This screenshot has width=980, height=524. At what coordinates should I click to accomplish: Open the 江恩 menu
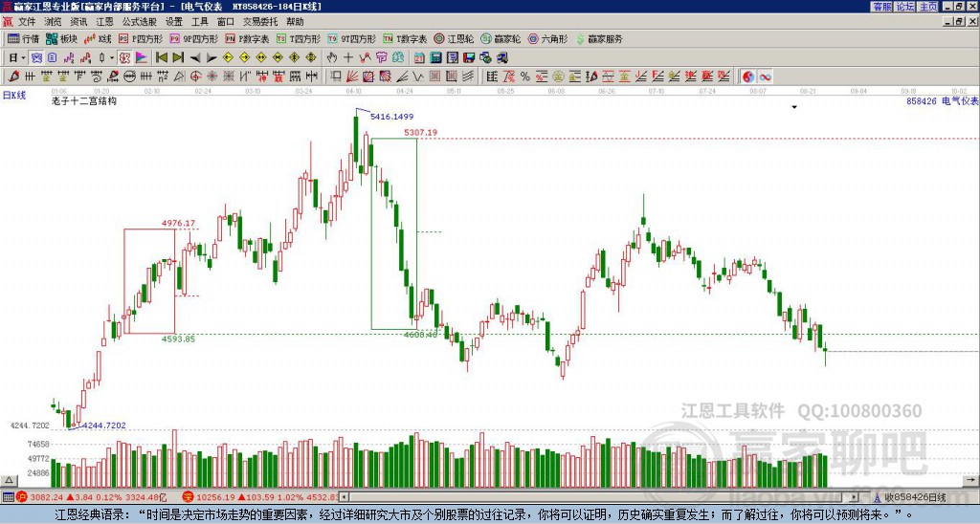pos(105,22)
